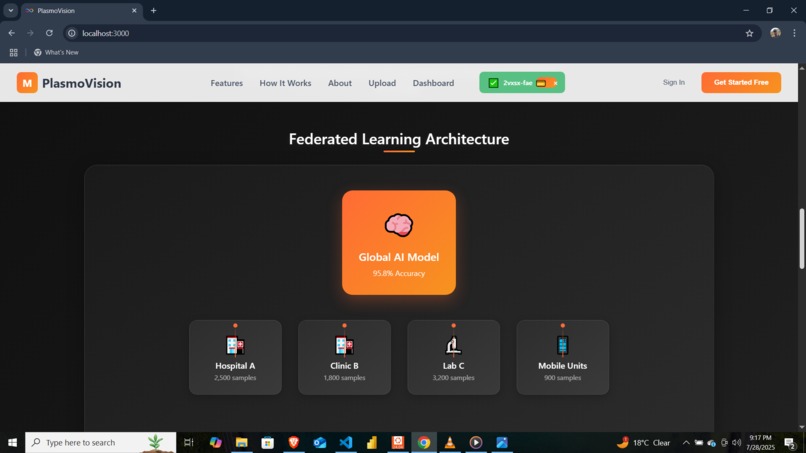The height and width of the screenshot is (453, 806).
Task: Close the PlasmoVision tab
Action: pyautogui.click(x=134, y=10)
